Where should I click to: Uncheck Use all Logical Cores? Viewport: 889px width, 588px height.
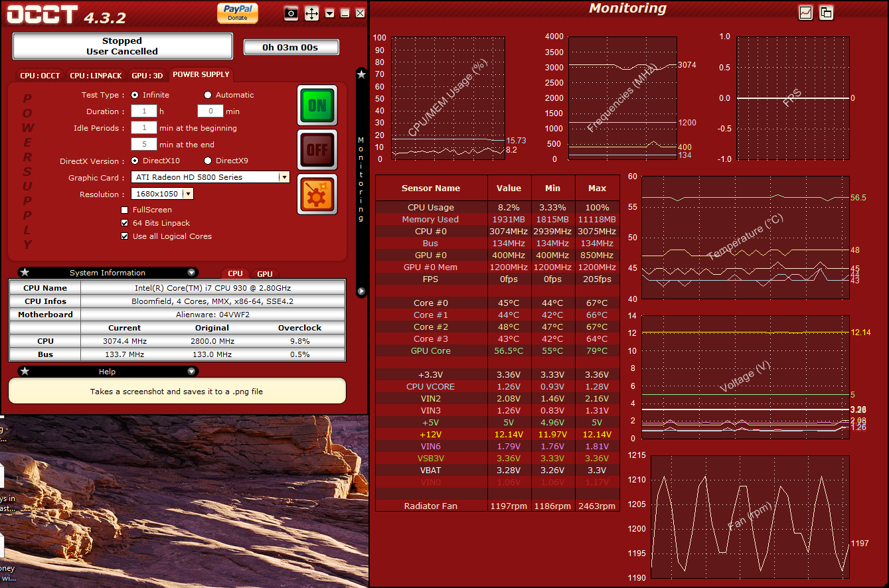click(x=125, y=236)
